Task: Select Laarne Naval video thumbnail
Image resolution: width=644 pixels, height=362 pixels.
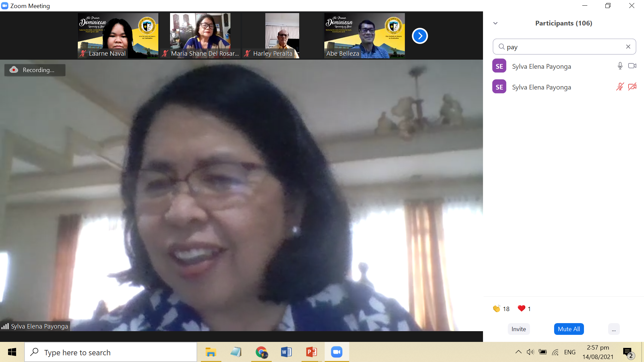Action: (118, 35)
